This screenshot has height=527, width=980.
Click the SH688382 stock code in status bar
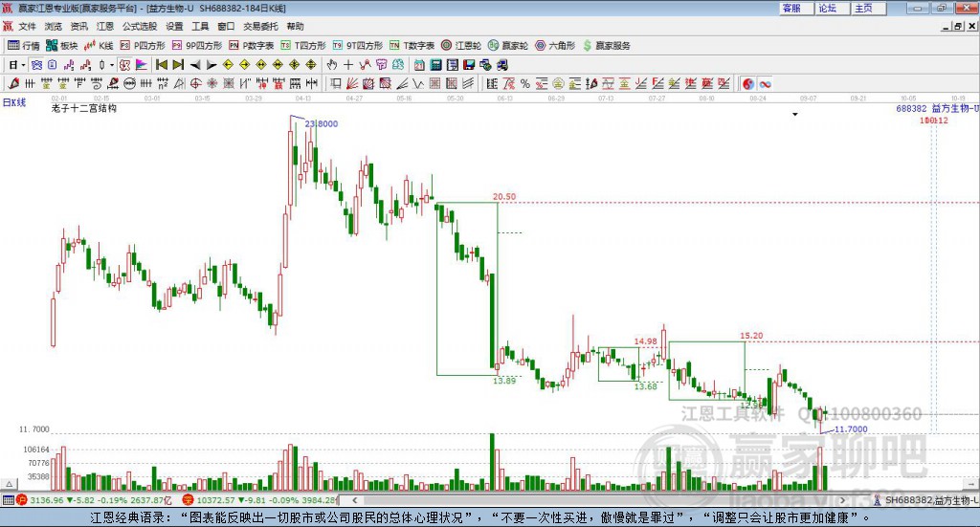pos(909,500)
